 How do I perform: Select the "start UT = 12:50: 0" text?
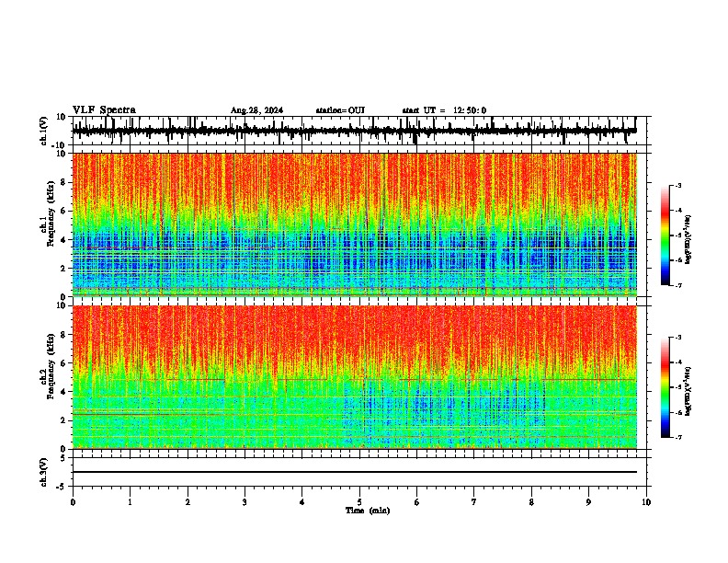click(444, 110)
